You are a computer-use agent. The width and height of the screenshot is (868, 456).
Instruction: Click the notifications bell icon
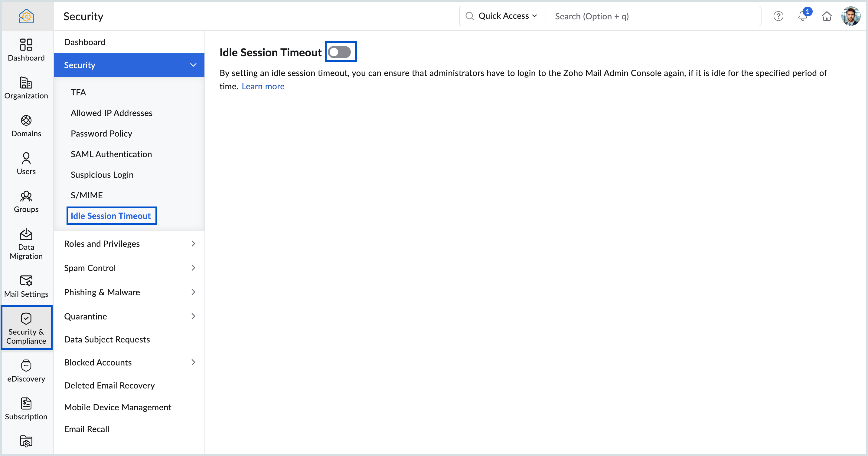pos(803,16)
